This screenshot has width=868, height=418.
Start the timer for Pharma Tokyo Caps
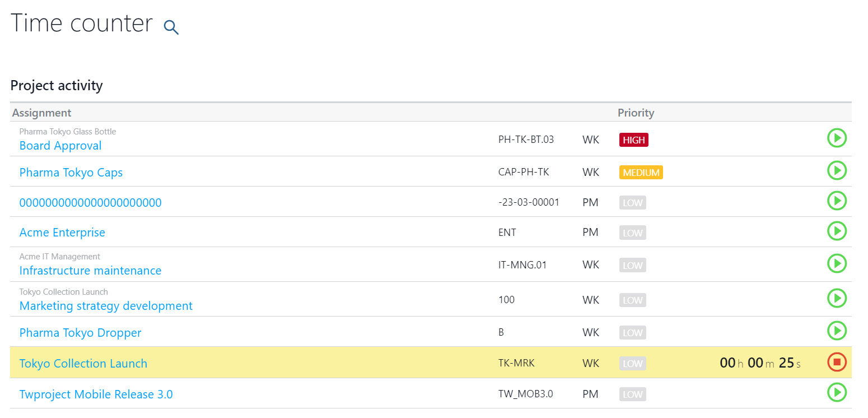coord(837,170)
